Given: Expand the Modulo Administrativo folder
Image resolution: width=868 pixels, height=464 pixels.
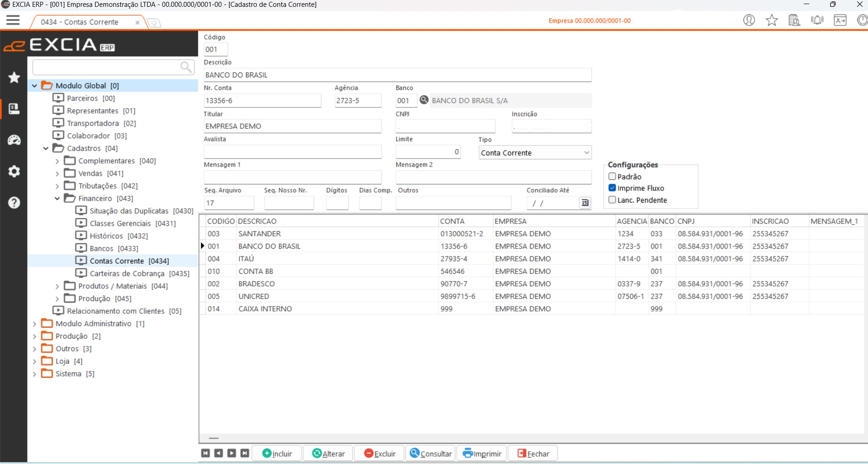Looking at the screenshot, I should pyautogui.click(x=35, y=324).
